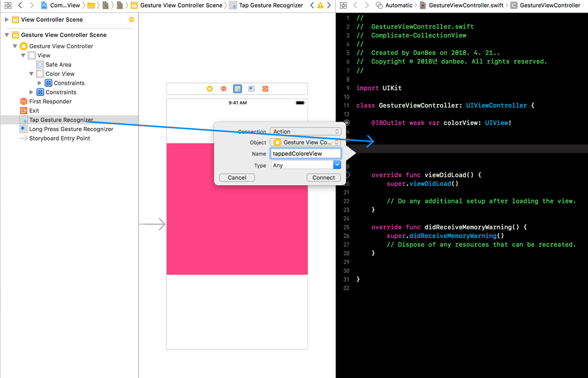Click the class GestureViewController declaration line

coord(445,105)
